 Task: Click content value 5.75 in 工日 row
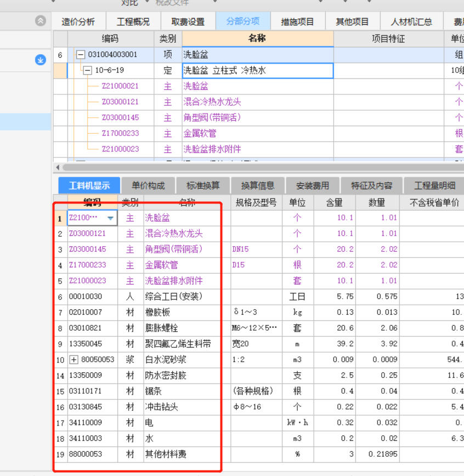pos(346,297)
